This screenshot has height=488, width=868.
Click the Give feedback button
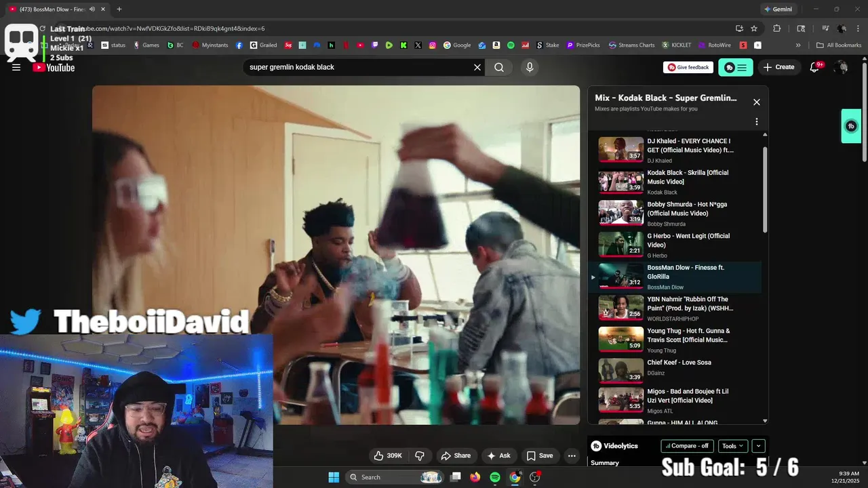688,67
